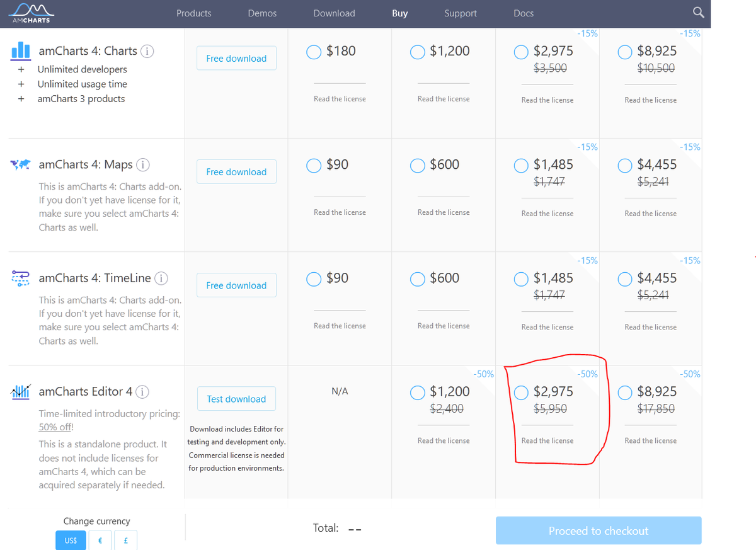Click Test download for amCharts Editor 4
Image resolution: width=756 pixels, height=550 pixels.
pyautogui.click(x=236, y=399)
